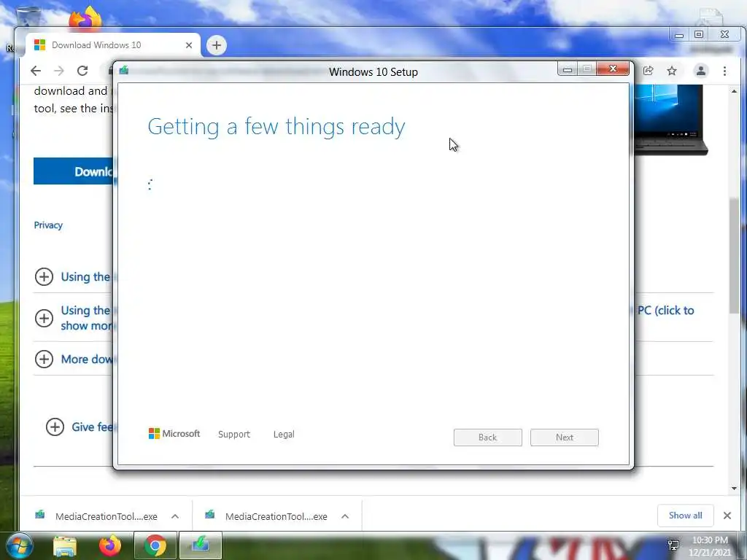
Task: Expand the first 'Using the' section
Action: (44, 276)
